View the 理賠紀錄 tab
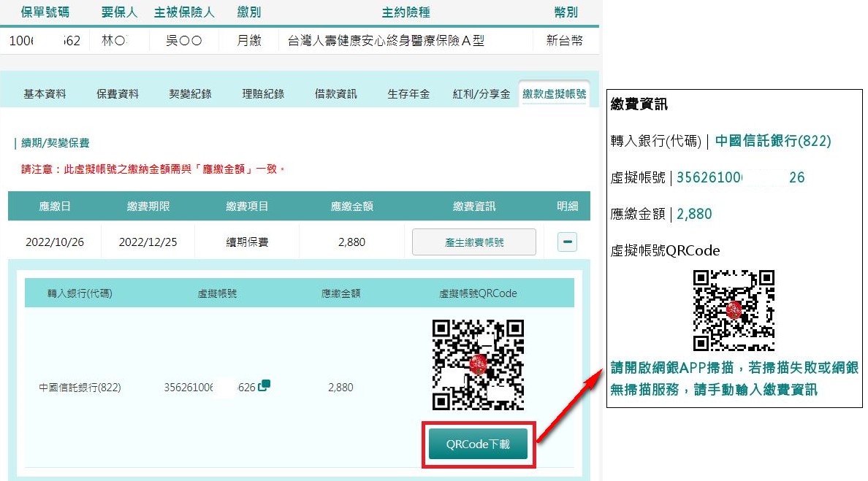 263,94
